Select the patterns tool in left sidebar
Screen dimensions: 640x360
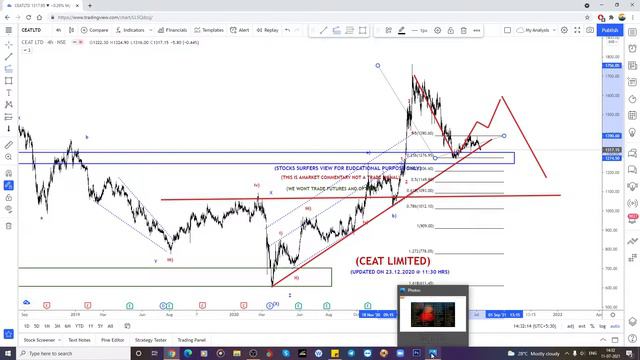(9, 105)
